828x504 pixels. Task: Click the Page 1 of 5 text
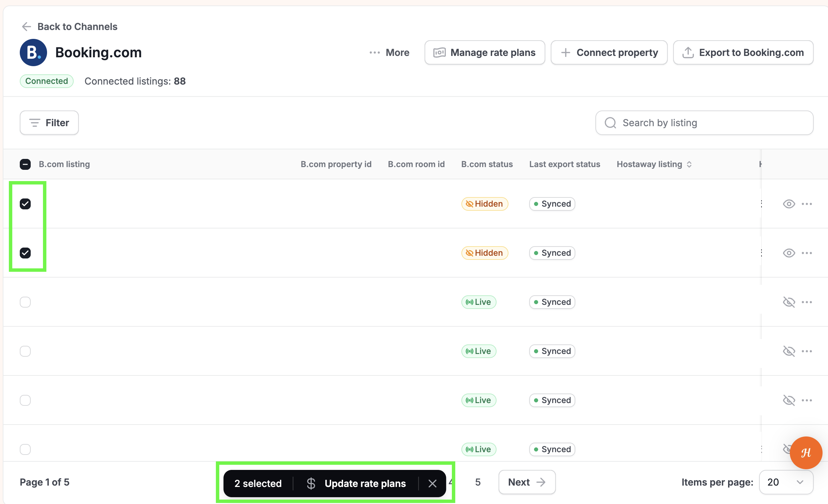(45, 482)
